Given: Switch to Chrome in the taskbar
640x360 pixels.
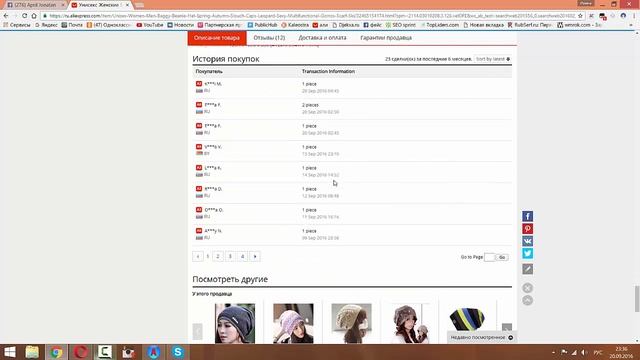Looking at the screenshot, I should tap(56, 352).
